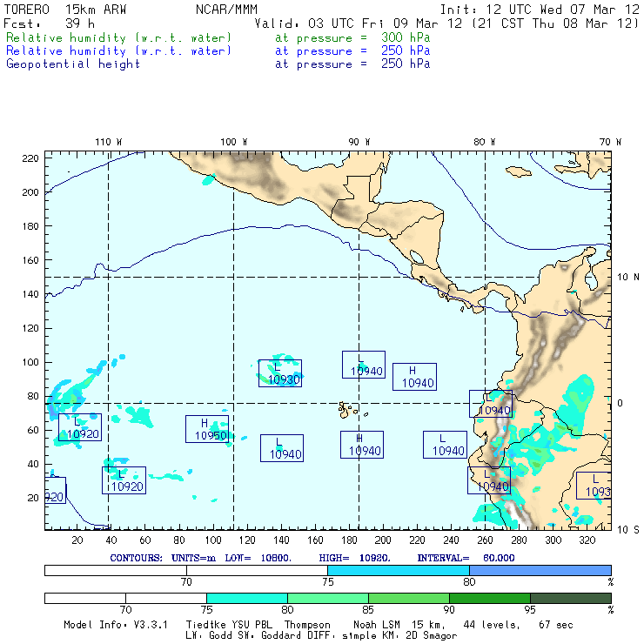Click the 'L 10930' low-height label box
This screenshot has width=644, height=644.
280,373
